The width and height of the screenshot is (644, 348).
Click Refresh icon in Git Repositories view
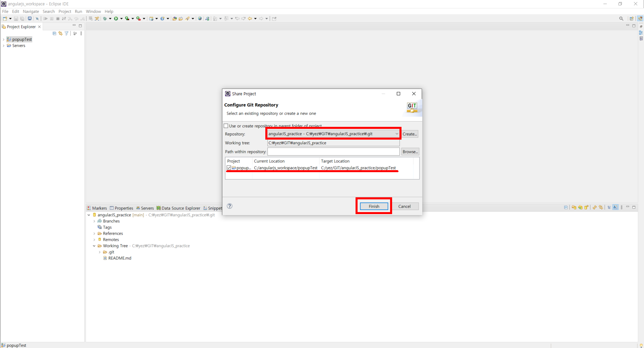pyautogui.click(x=594, y=207)
